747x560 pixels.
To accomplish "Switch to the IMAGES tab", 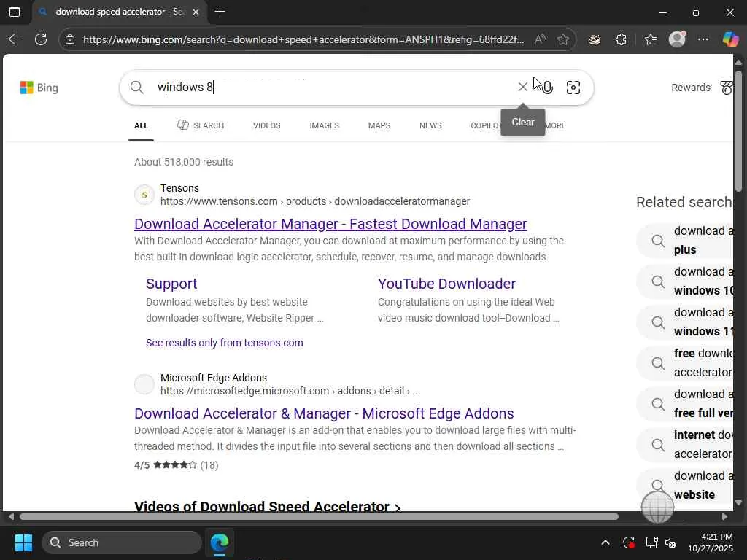I will point(325,125).
